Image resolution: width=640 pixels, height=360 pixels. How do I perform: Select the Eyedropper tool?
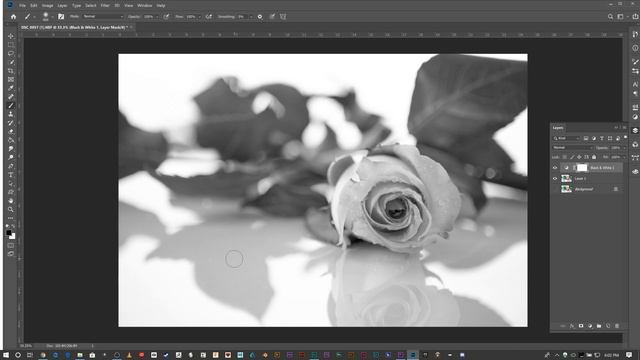(11, 88)
